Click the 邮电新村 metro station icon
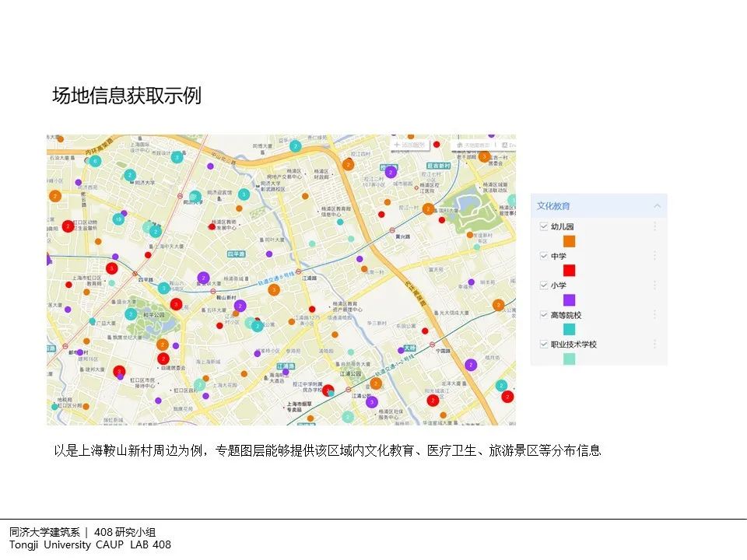Image resolution: width=747 pixels, height=560 pixels. [65, 346]
